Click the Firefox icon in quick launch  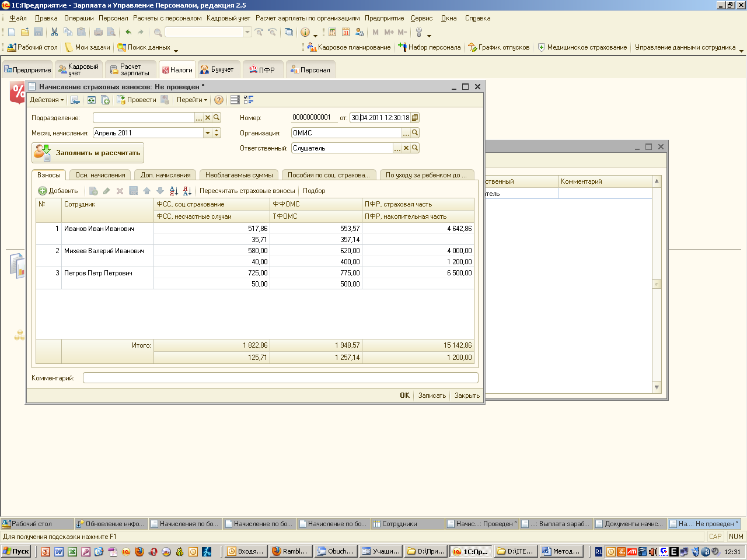click(139, 551)
